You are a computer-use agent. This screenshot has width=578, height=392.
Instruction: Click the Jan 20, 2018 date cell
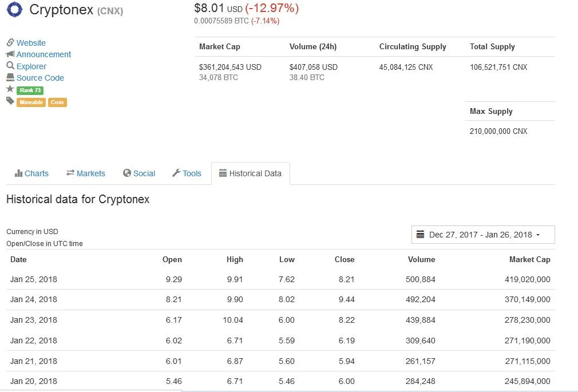pos(34,381)
